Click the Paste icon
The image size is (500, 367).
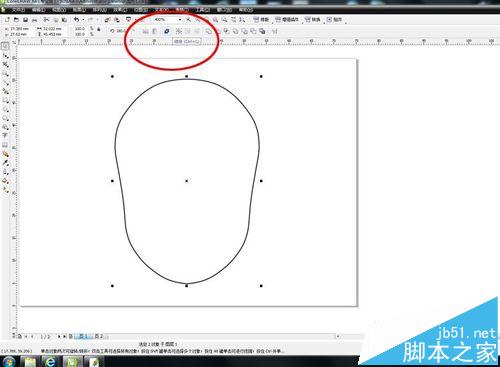tap(64, 20)
